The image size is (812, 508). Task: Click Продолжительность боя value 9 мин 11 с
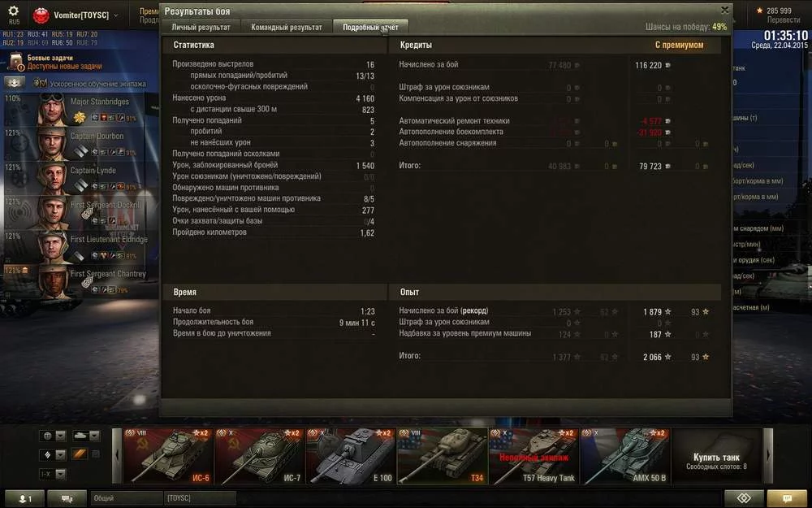tap(356, 323)
